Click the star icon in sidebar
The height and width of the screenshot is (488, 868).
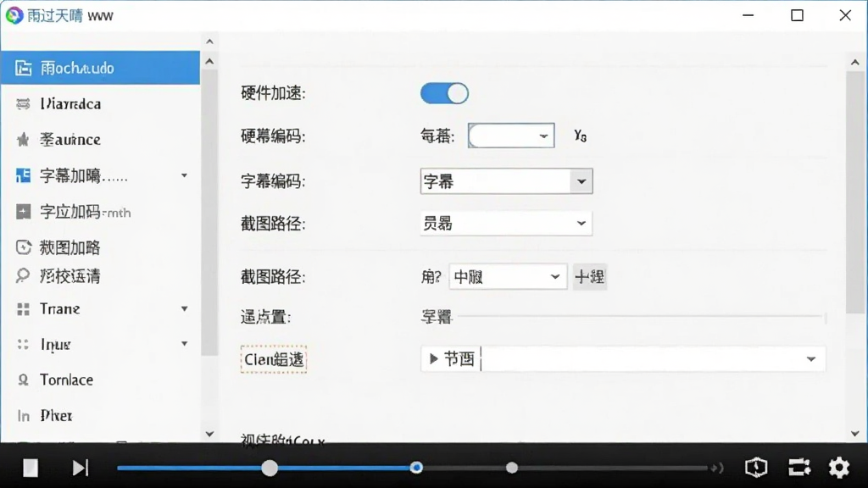click(x=23, y=140)
